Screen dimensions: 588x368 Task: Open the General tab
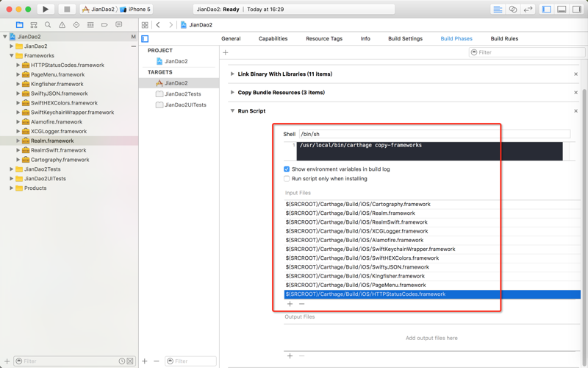(231, 39)
